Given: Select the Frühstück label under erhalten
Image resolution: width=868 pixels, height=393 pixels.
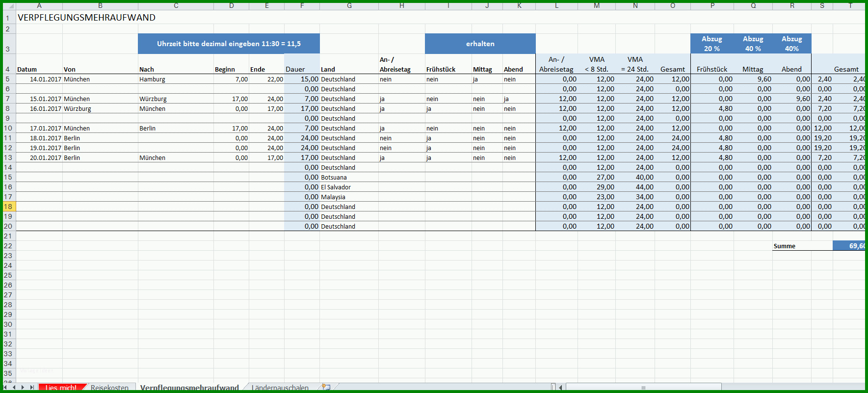Looking at the screenshot, I should click(441, 69).
